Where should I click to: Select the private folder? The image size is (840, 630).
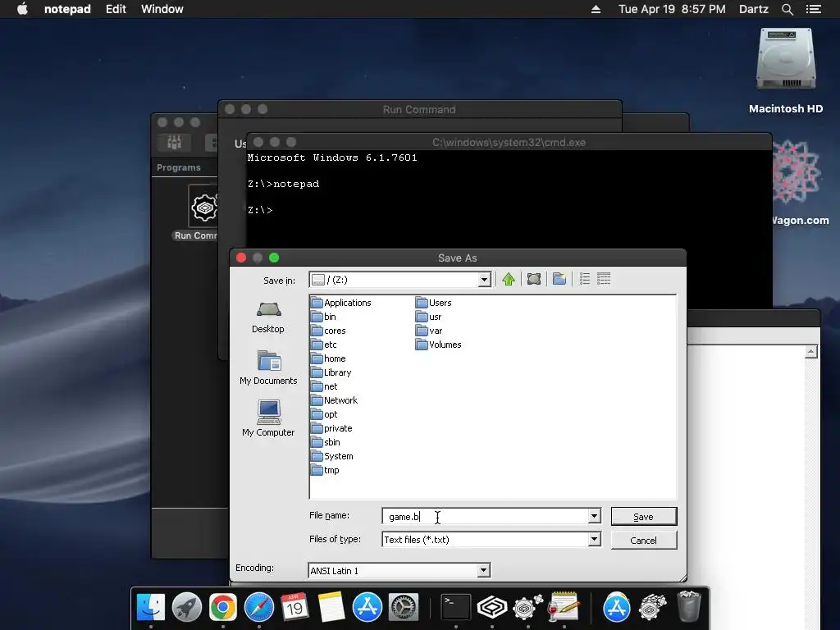point(332,428)
